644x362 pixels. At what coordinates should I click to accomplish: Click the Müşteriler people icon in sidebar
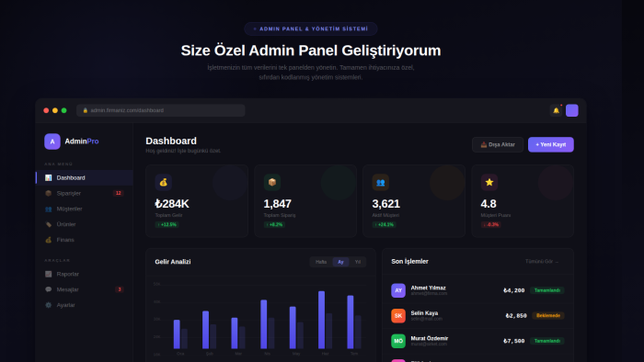pos(49,209)
